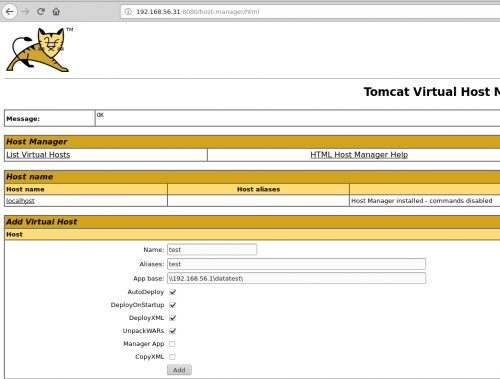The height and width of the screenshot is (379, 500).
Task: Click the browser back arrow
Action: [x=10, y=12]
